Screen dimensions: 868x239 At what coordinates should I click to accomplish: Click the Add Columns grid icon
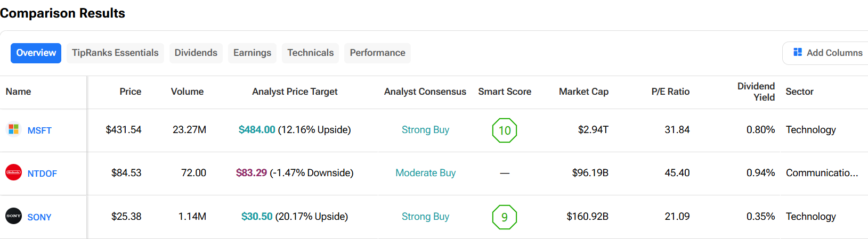[798, 52]
